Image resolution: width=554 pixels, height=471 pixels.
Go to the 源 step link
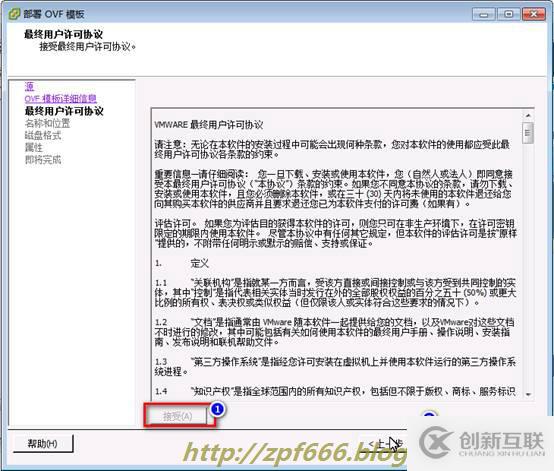point(29,86)
